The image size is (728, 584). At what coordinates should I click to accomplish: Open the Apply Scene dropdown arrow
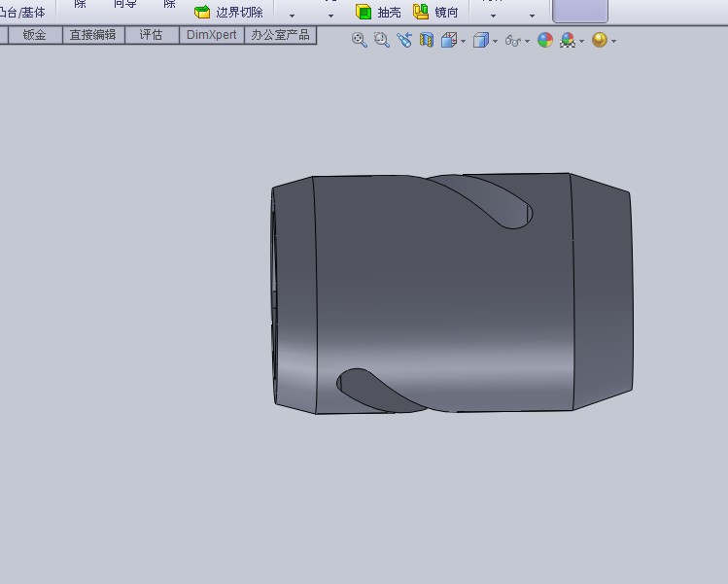pyautogui.click(x=582, y=42)
